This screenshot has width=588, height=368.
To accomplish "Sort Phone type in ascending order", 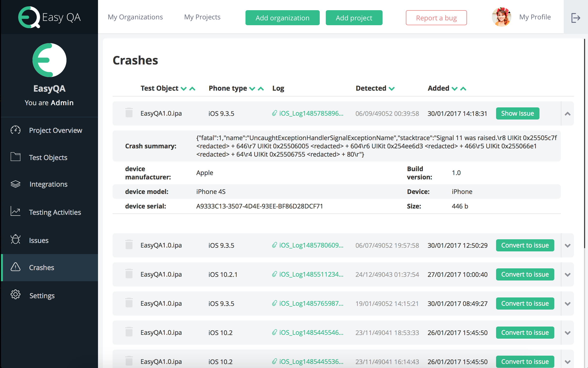I will [x=260, y=88].
